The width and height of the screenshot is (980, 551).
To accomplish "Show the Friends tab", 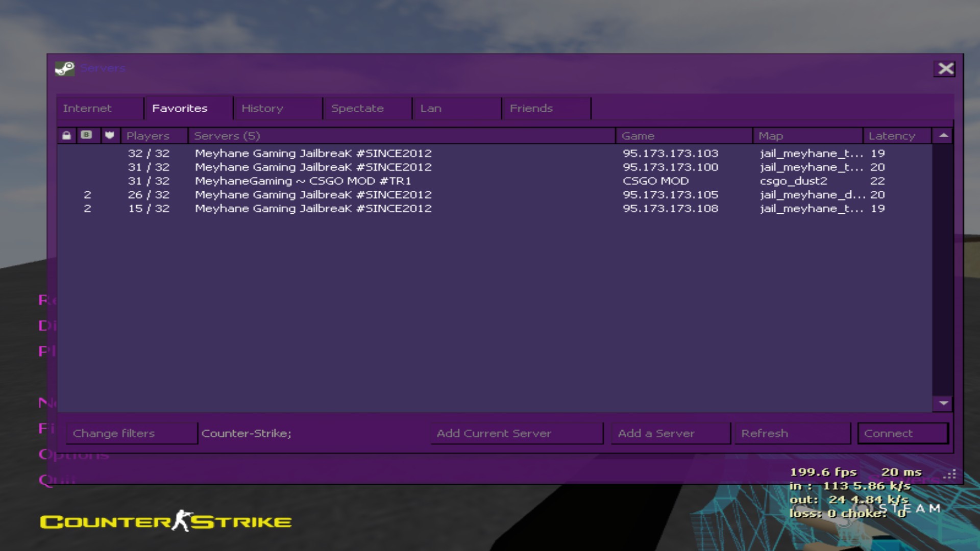I will [547, 108].
